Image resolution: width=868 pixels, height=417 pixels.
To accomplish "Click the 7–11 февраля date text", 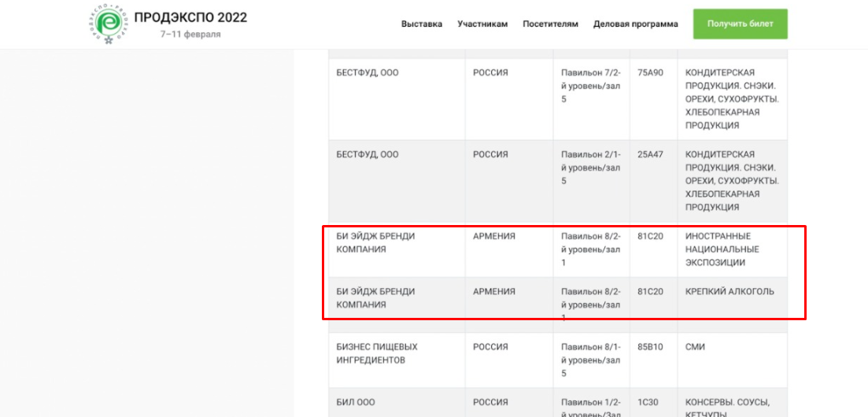I will pyautogui.click(x=190, y=35).
